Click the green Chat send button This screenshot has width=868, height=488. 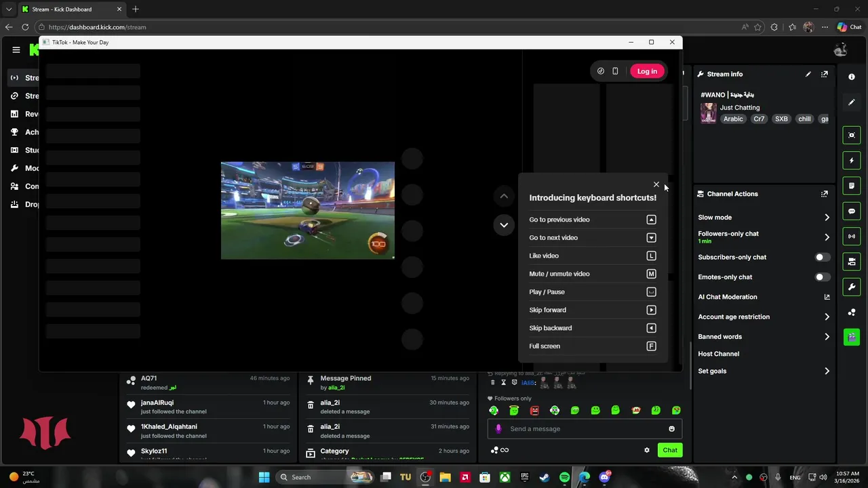(x=670, y=450)
